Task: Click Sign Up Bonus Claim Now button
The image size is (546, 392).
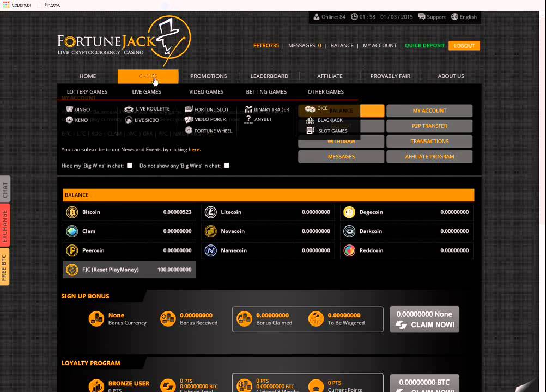Action: (424, 319)
